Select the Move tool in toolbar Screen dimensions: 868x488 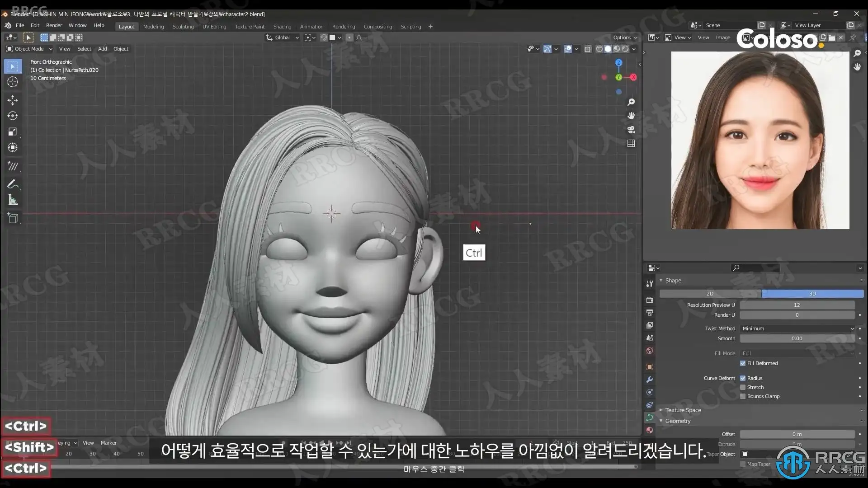tap(13, 100)
